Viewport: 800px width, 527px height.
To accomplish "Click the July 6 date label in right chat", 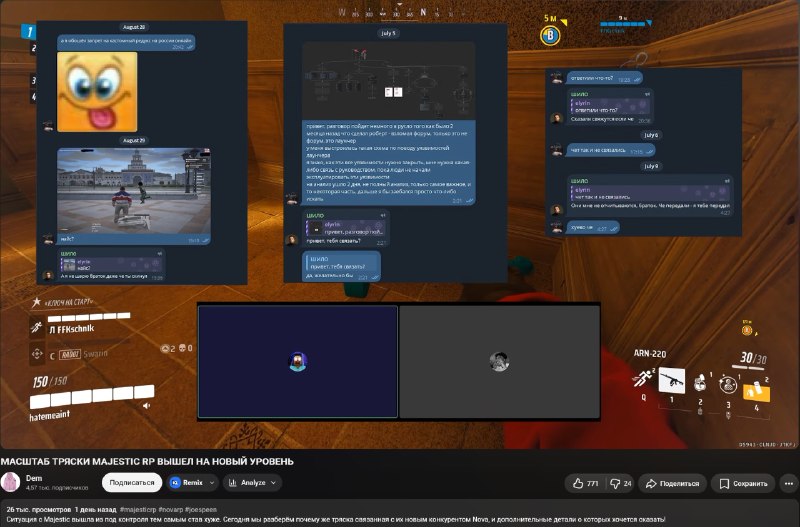I will tap(651, 135).
